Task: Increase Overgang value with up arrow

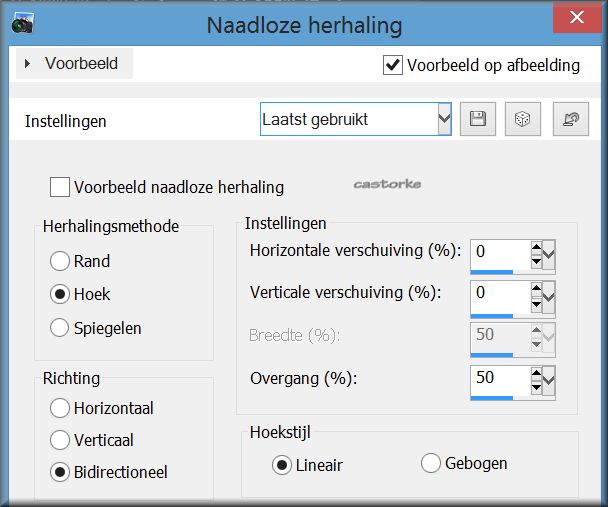Action: point(536,372)
